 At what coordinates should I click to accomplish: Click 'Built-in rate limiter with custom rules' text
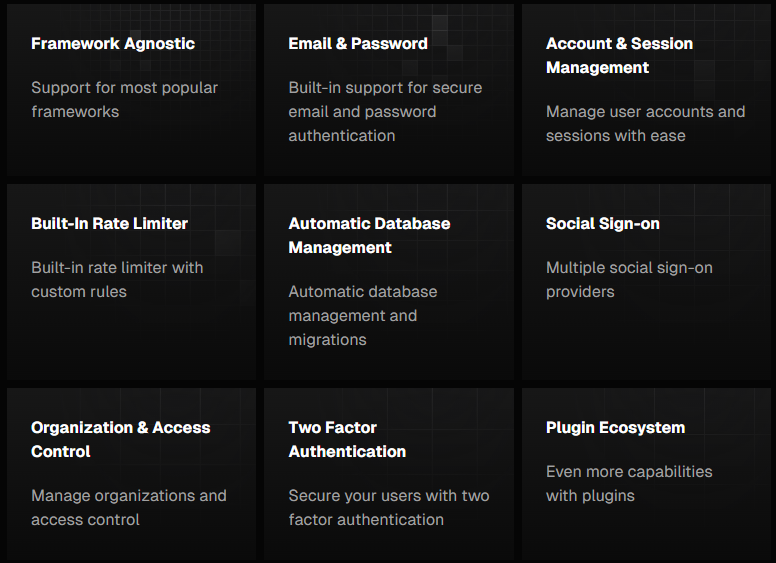tap(117, 280)
